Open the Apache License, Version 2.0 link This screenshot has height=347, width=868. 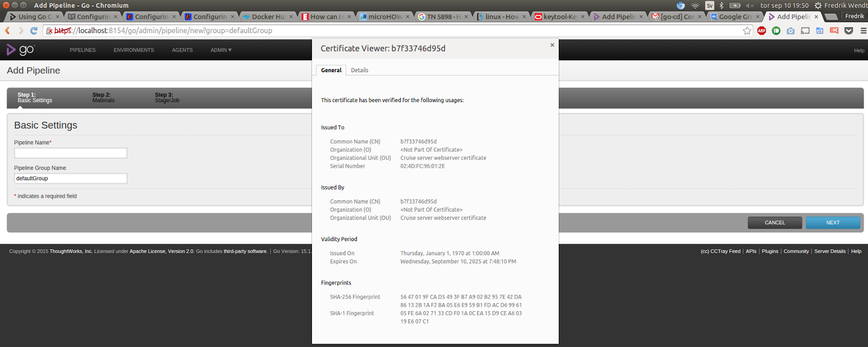[161, 251]
